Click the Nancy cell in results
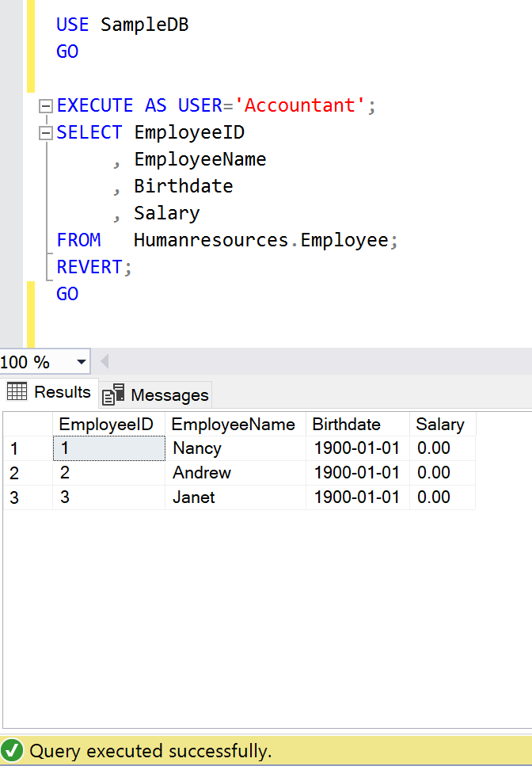The image size is (532, 766). click(x=197, y=448)
